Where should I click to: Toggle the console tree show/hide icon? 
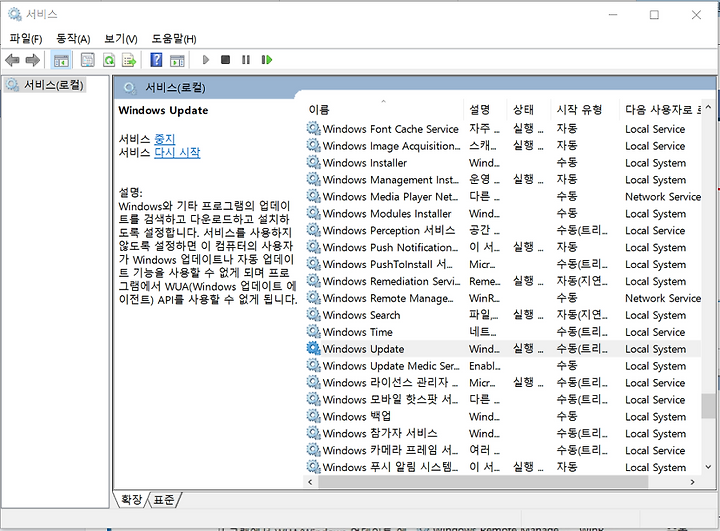[61, 60]
